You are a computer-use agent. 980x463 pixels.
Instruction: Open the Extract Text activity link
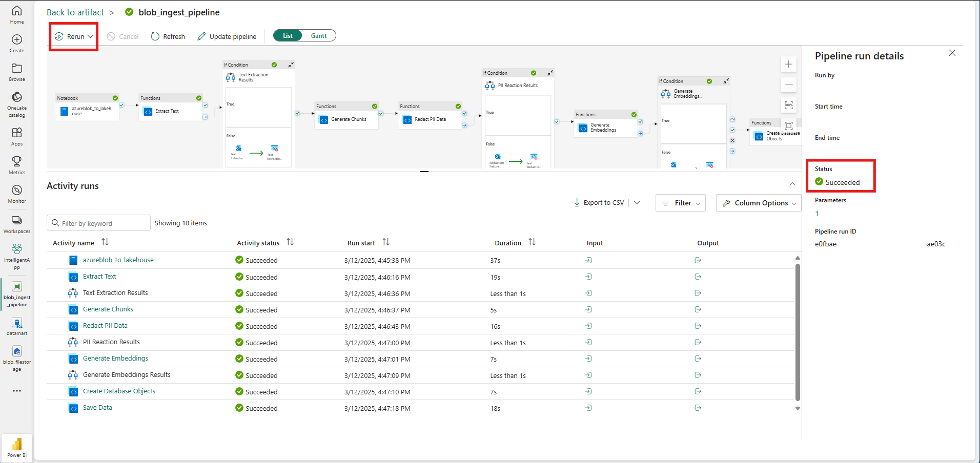point(99,277)
